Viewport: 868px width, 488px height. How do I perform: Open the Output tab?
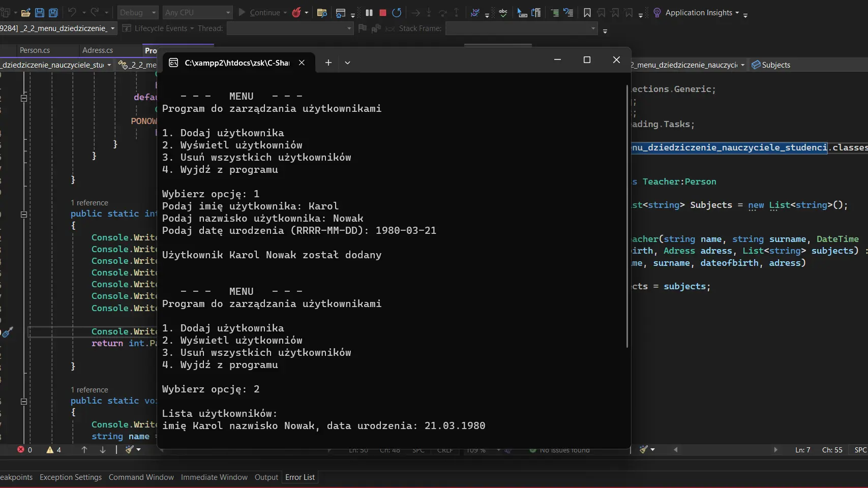point(266,477)
